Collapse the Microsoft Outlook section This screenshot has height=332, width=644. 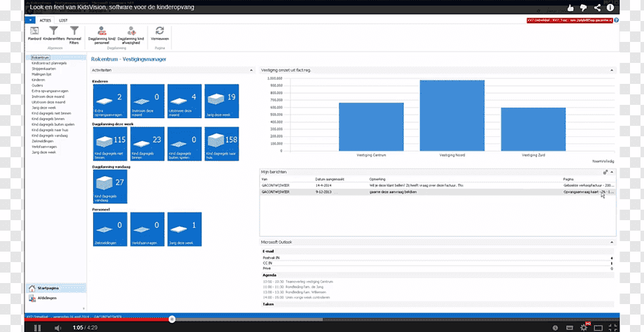612,243
